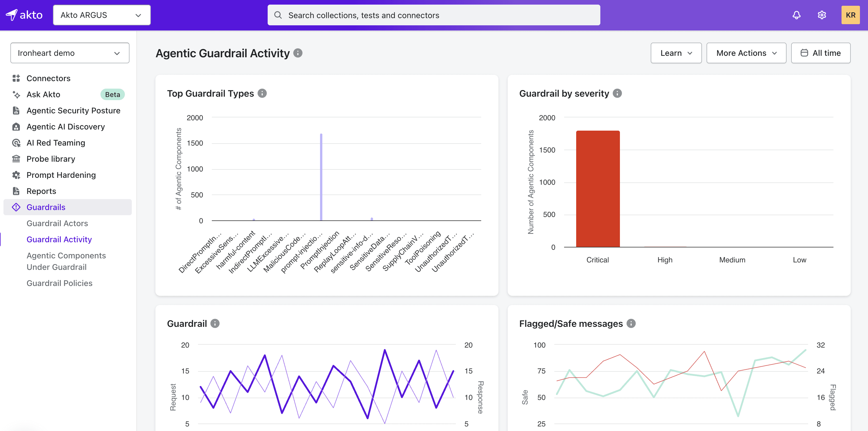Open the AI Red Teaming menu item
The width and height of the screenshot is (868, 431).
[x=56, y=143]
